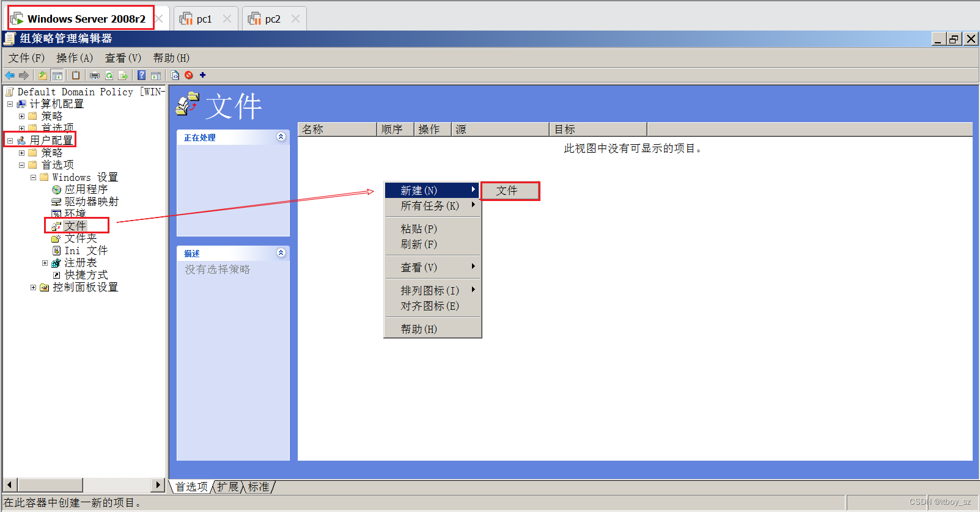Select the Ini 文件 tree node
The width and height of the screenshot is (980, 512).
(x=86, y=251)
